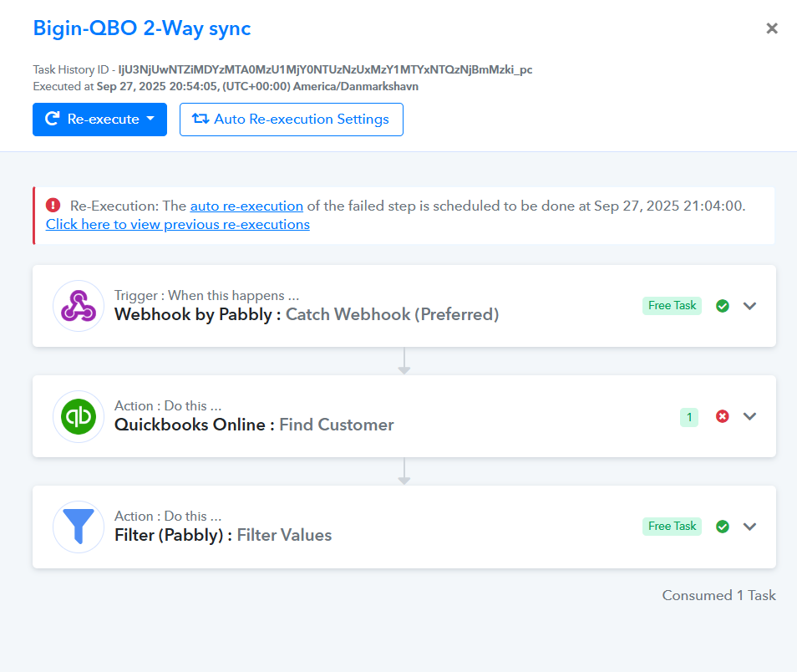This screenshot has width=797, height=672.
Task: Click the Bigin-QBO 2-Way sync title
Action: pyautogui.click(x=142, y=28)
